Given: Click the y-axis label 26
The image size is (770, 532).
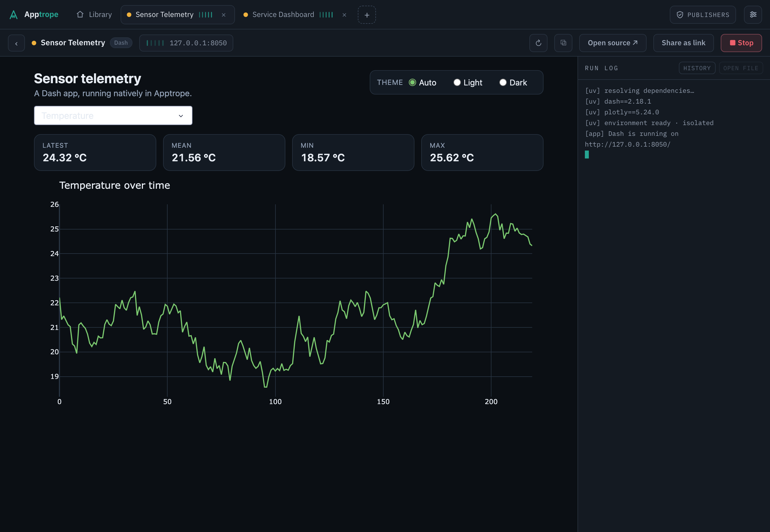Looking at the screenshot, I should (54, 204).
